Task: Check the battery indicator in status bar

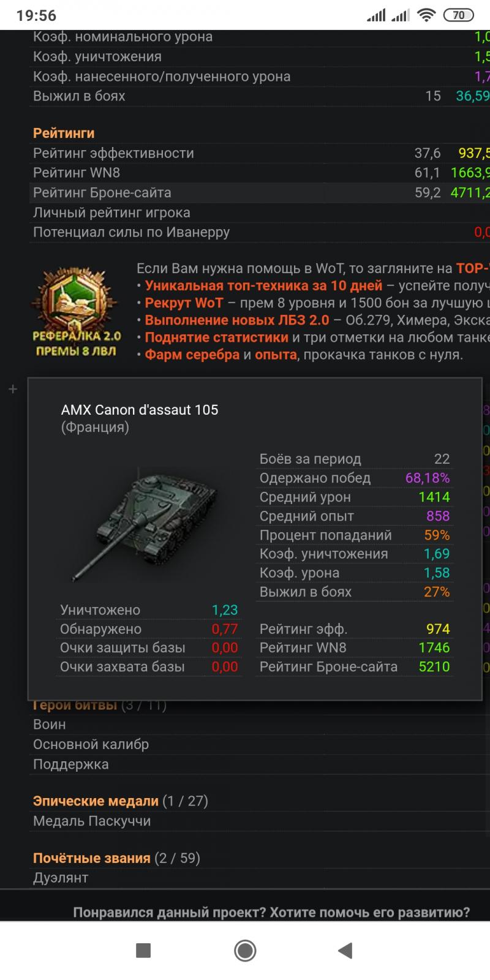Action: 459,15
